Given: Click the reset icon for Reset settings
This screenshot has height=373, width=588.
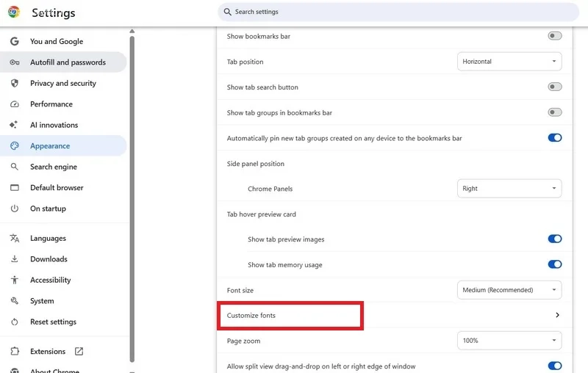Looking at the screenshot, I should [x=15, y=322].
